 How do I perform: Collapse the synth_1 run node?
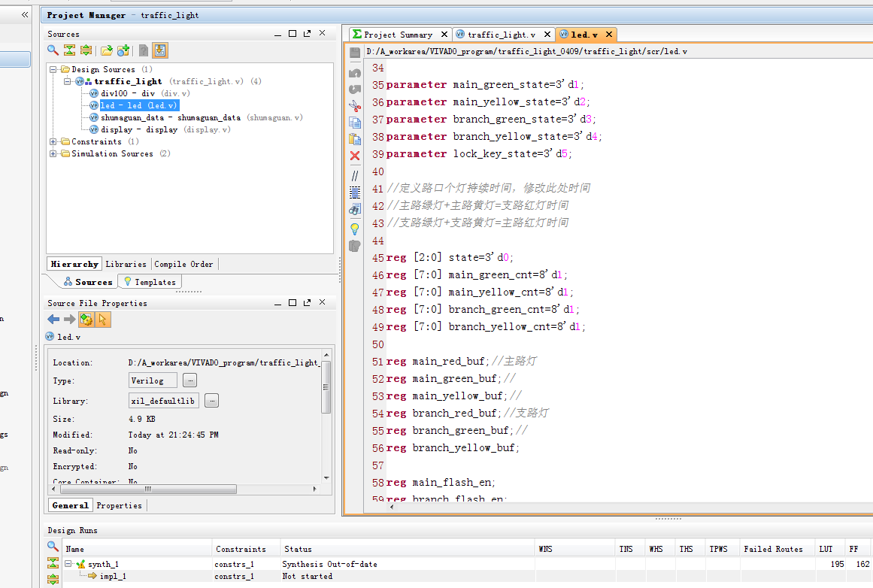(x=68, y=564)
